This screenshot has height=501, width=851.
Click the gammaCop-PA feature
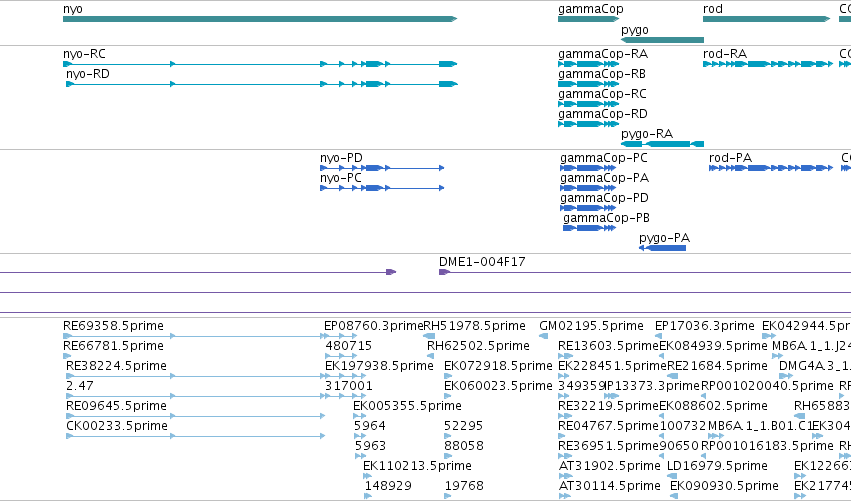point(588,188)
